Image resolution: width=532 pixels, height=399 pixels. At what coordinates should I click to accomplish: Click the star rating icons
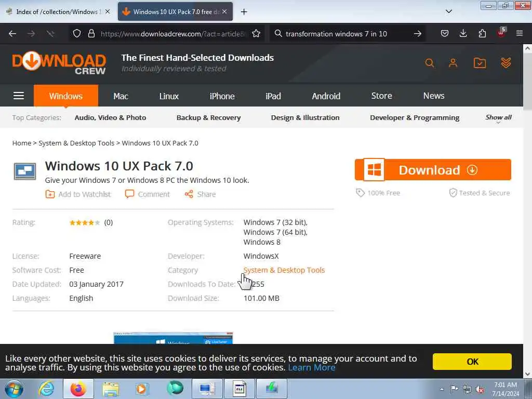[x=85, y=222]
